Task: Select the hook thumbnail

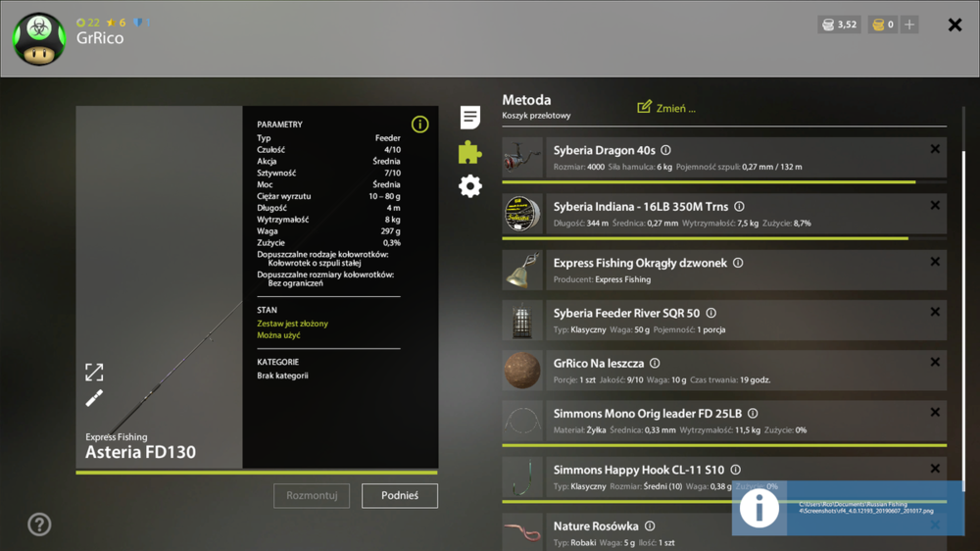Action: click(522, 477)
